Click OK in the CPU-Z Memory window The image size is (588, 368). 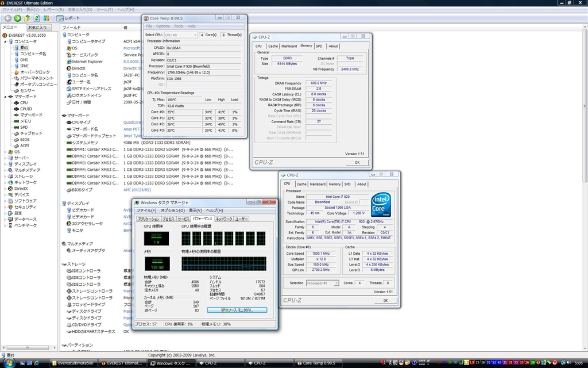coord(357,163)
